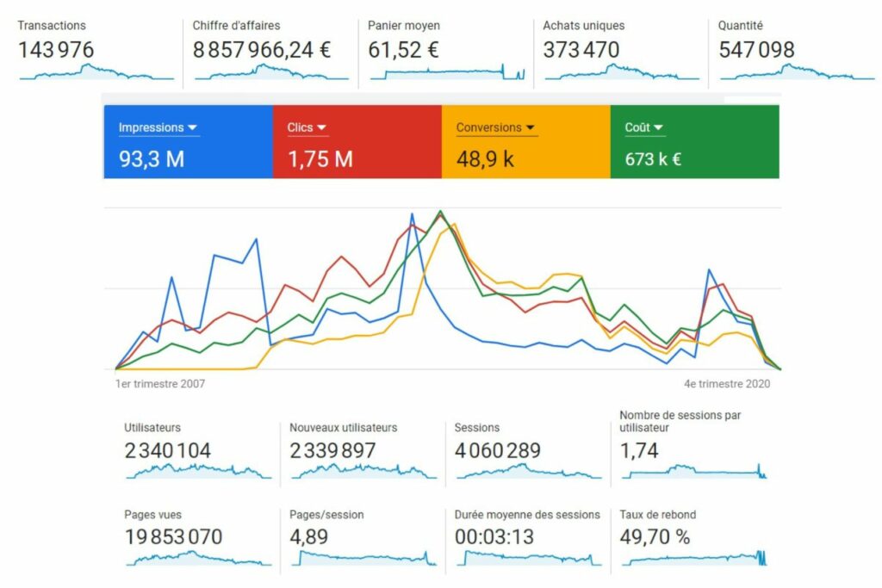The image size is (882, 588).
Task: Click the Durée moyenne des sessions label
Action: [x=527, y=514]
